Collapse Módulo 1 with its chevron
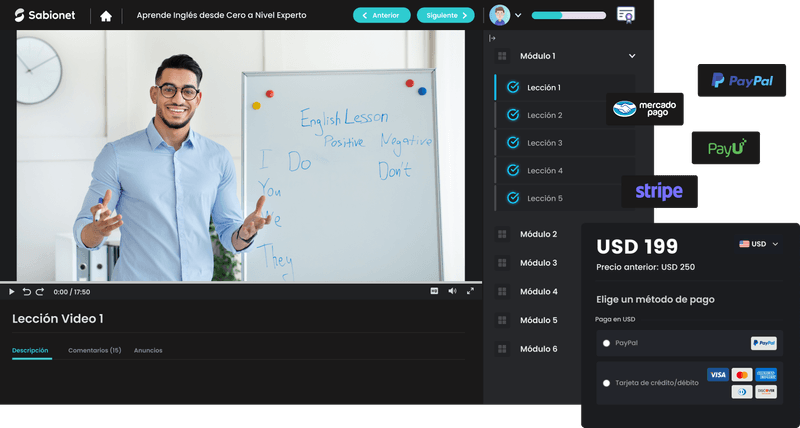Image resolution: width=800 pixels, height=428 pixels. tap(632, 56)
